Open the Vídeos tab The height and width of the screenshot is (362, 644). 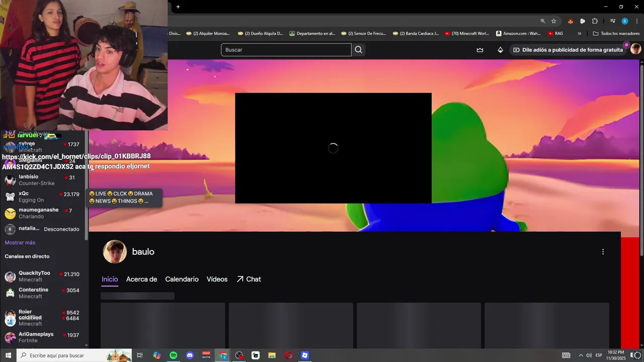pyautogui.click(x=217, y=279)
